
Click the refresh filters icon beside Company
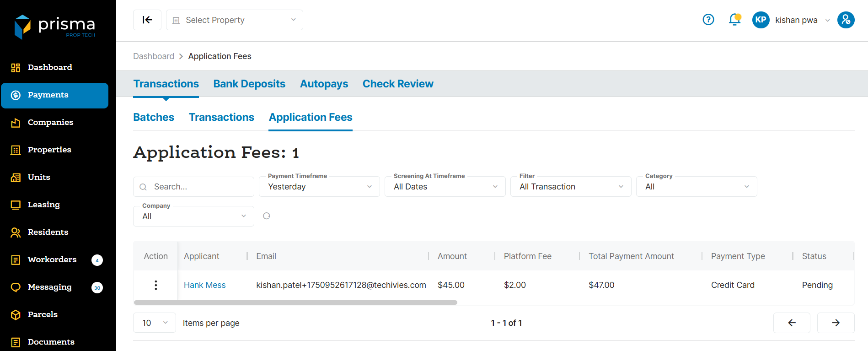[267, 216]
